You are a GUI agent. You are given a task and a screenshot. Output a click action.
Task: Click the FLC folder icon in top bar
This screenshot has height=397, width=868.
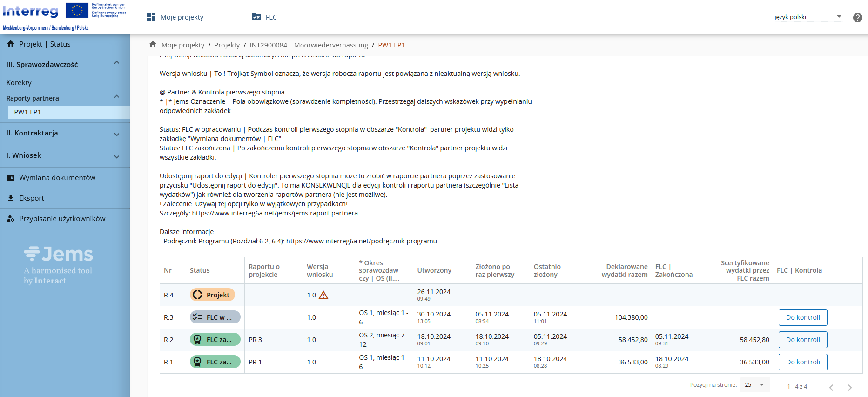tap(256, 17)
